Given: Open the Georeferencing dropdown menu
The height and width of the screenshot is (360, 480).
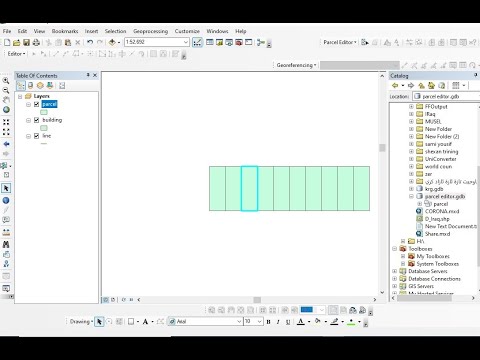Looking at the screenshot, I should pyautogui.click(x=296, y=65).
